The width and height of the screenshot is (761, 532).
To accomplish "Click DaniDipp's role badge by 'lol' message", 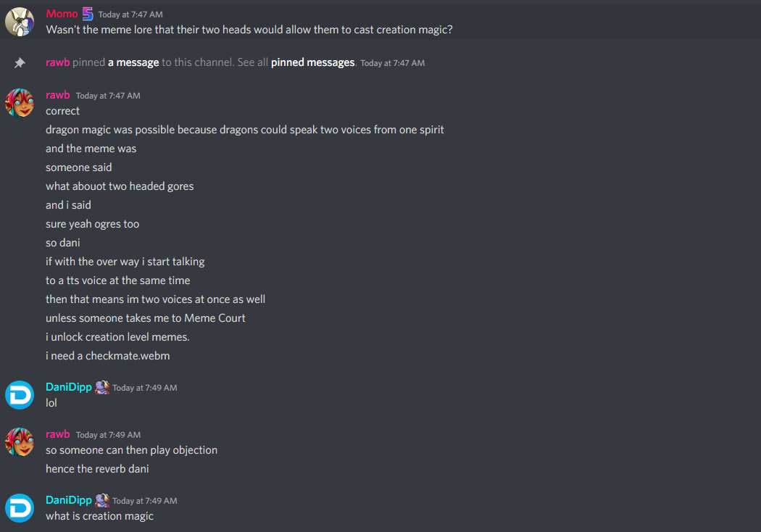I will tap(102, 387).
